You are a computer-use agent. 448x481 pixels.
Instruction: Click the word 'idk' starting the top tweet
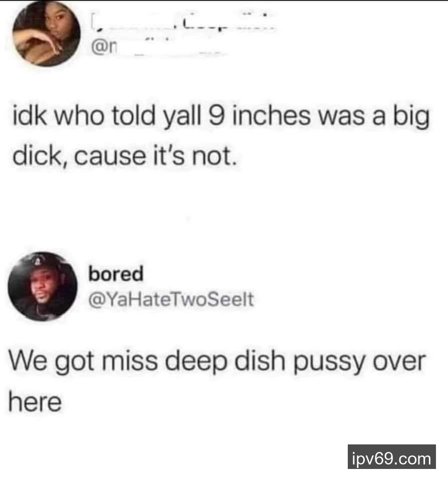(30, 116)
